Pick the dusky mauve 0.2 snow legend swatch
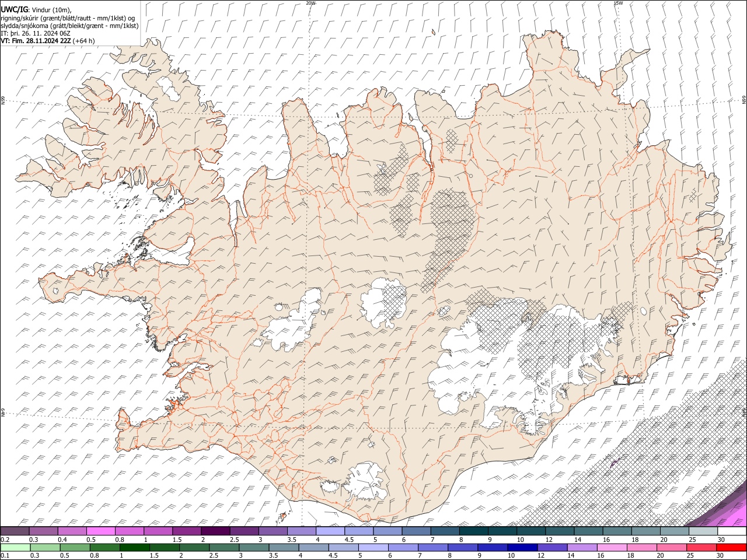Image resolution: width=747 pixels, height=560 pixels. pyautogui.click(x=15, y=531)
